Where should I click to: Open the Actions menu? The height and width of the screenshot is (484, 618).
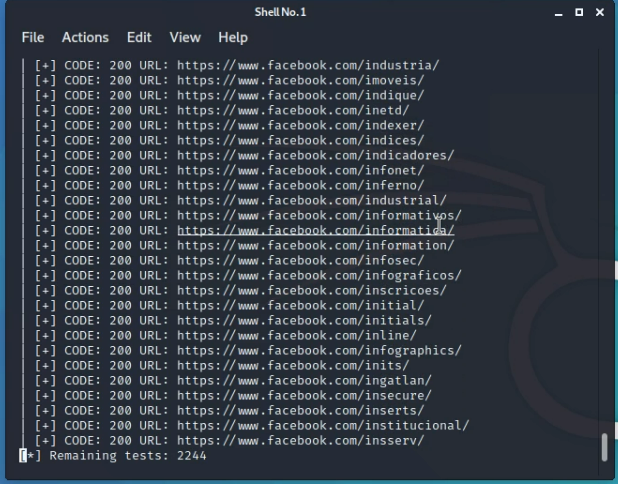click(85, 37)
